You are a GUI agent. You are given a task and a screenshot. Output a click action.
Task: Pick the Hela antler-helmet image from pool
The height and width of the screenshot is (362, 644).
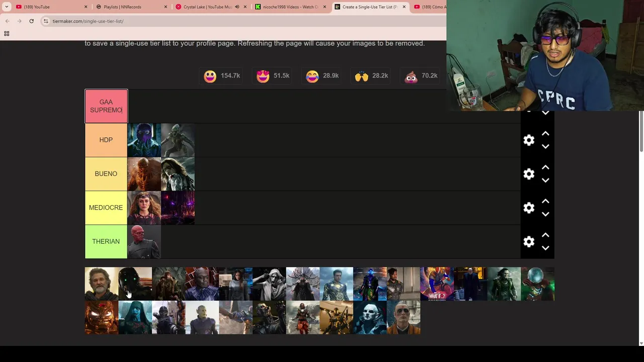(x=303, y=284)
